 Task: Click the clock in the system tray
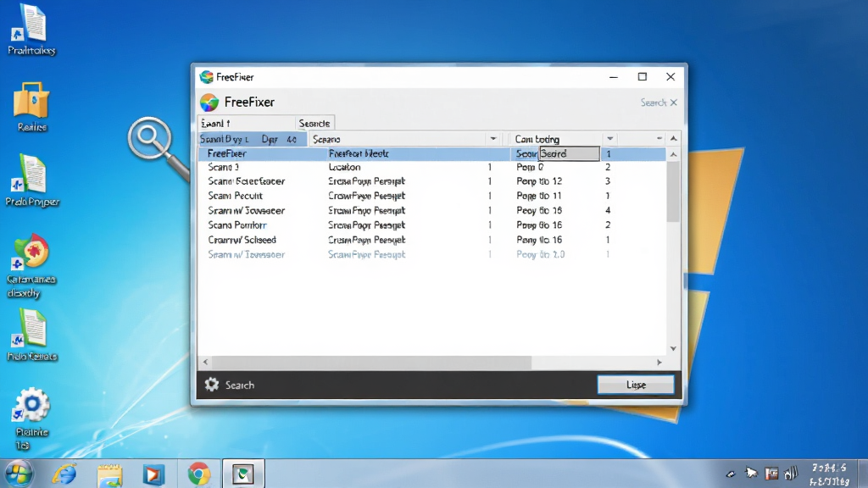(829, 474)
